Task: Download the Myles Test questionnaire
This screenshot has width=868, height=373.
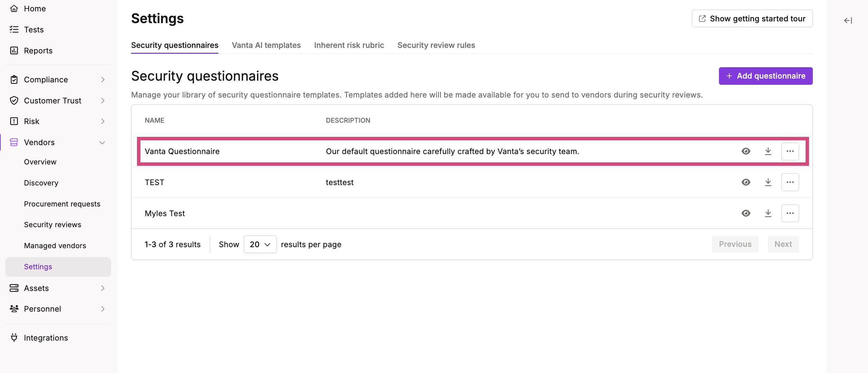Action: click(x=768, y=213)
